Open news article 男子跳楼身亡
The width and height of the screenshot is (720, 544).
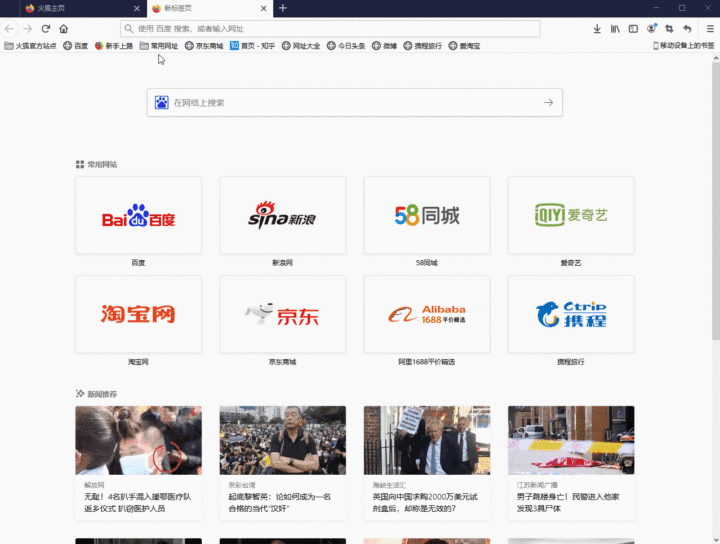click(x=571, y=463)
